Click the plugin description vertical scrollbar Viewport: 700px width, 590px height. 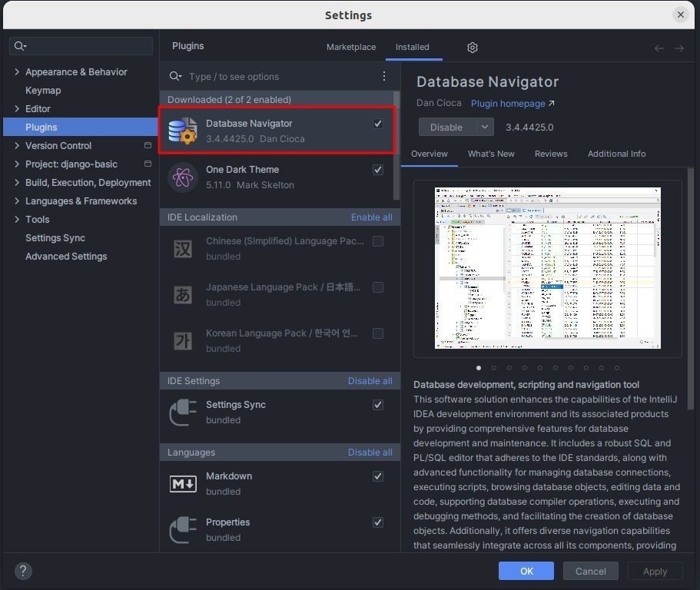point(691,289)
